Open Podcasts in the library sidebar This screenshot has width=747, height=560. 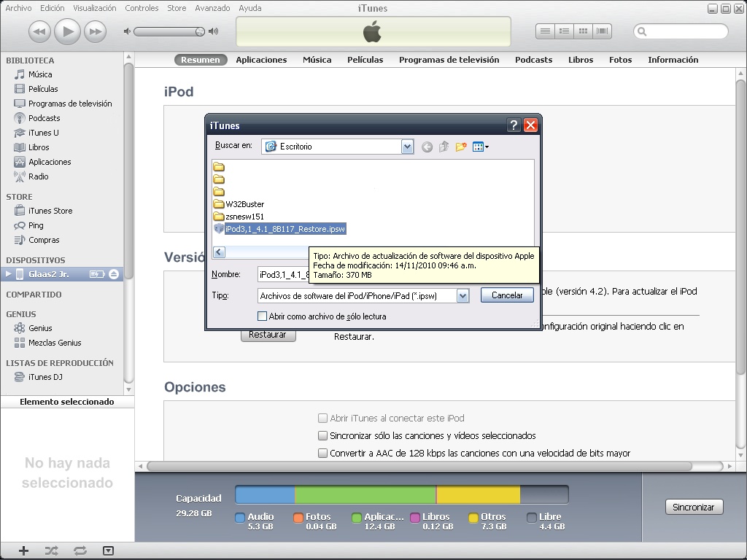pyautogui.click(x=44, y=118)
